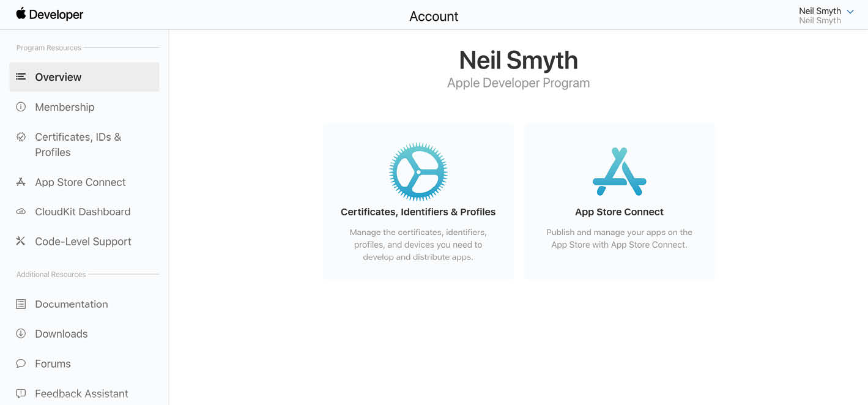Click the Apple Developer Program subtitle

pyautogui.click(x=519, y=83)
